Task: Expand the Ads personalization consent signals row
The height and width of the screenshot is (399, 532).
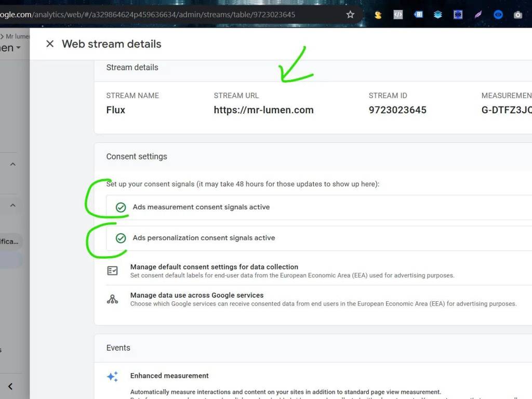Action: 319,238
